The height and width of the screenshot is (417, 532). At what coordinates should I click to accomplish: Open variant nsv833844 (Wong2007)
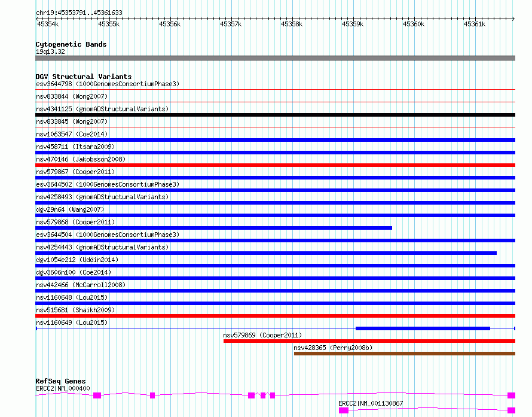pos(72,96)
